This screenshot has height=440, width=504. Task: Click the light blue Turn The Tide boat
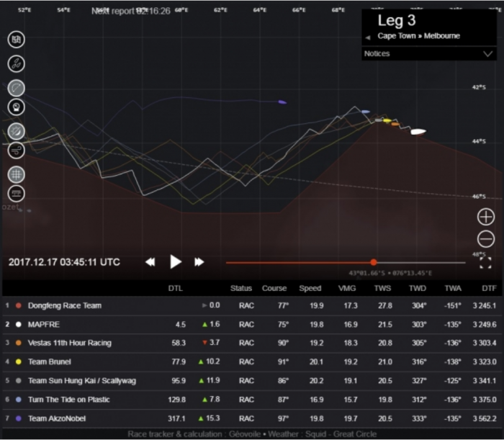[366, 112]
